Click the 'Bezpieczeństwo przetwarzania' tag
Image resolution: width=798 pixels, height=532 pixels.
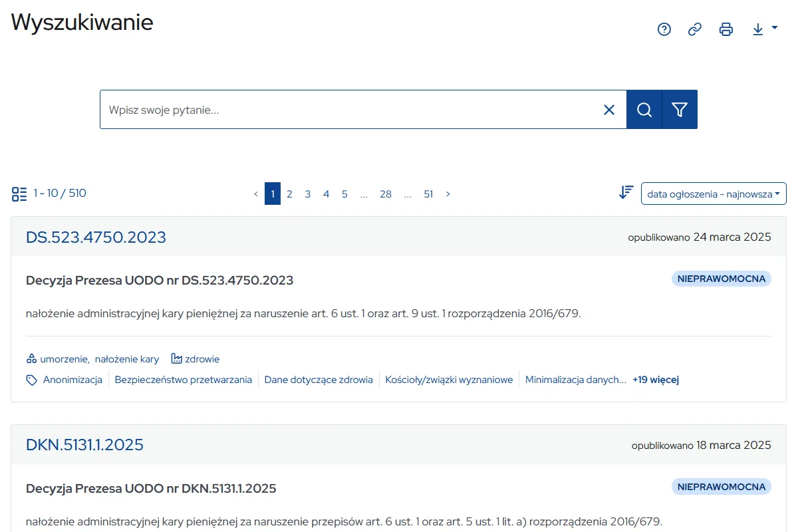tap(183, 380)
